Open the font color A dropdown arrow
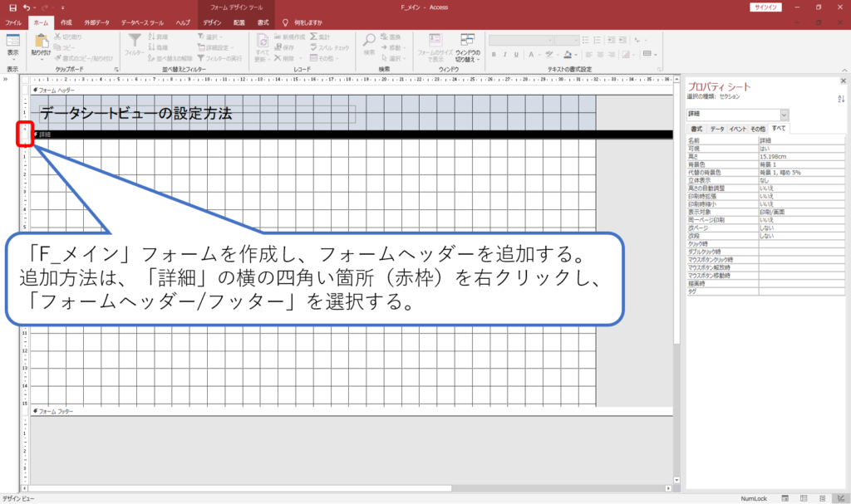Viewport: 851px width, 504px height. tap(539, 55)
